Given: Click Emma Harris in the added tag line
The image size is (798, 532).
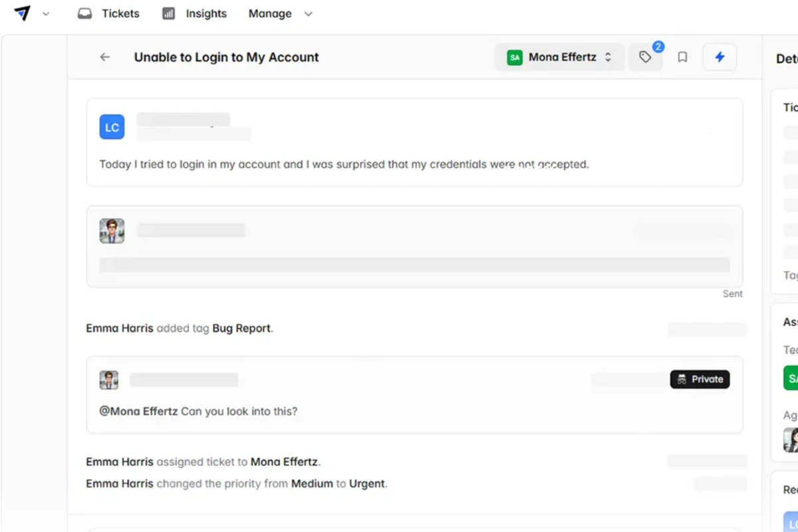Looking at the screenshot, I should 120,328.
